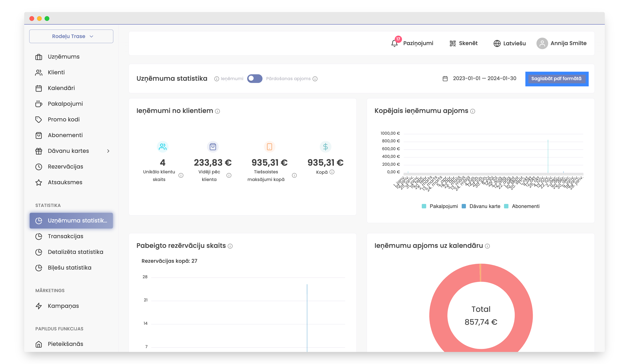Click info icon beside Kopējais ieņēmumu apjoms
Image resolution: width=629 pixels, height=364 pixels.
point(473,111)
